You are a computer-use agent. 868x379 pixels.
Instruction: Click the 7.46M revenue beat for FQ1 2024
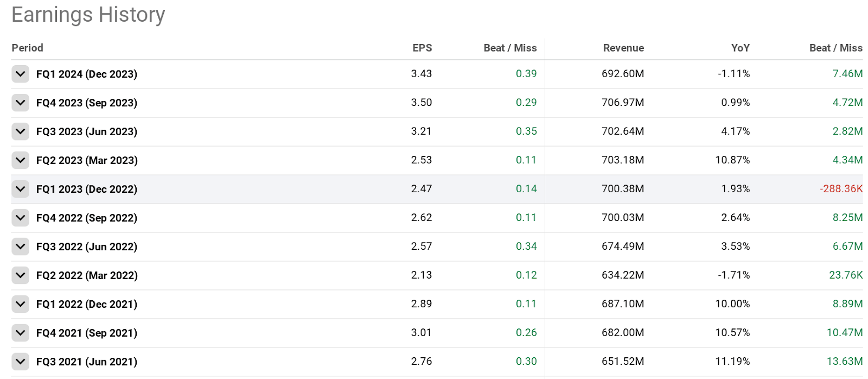(848, 74)
